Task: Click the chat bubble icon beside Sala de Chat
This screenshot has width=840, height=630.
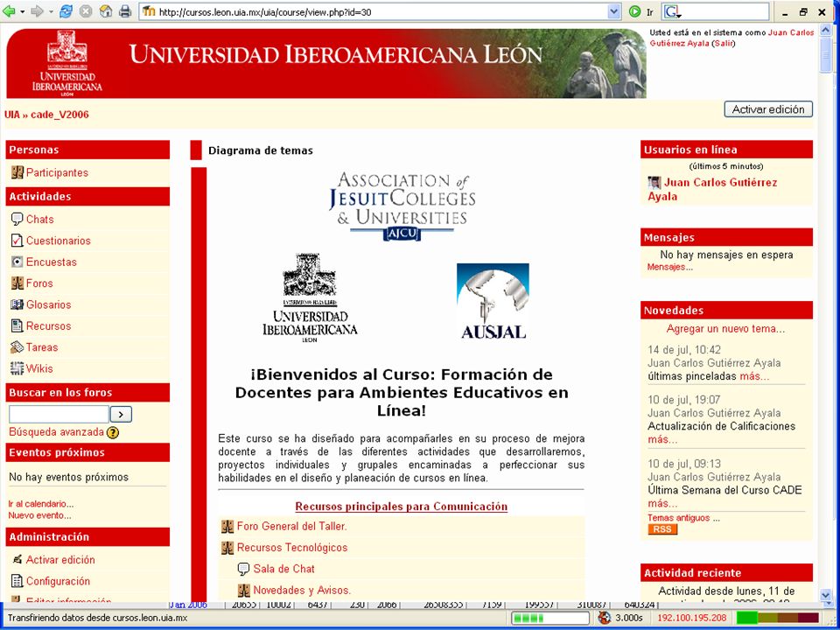Action: (244, 569)
